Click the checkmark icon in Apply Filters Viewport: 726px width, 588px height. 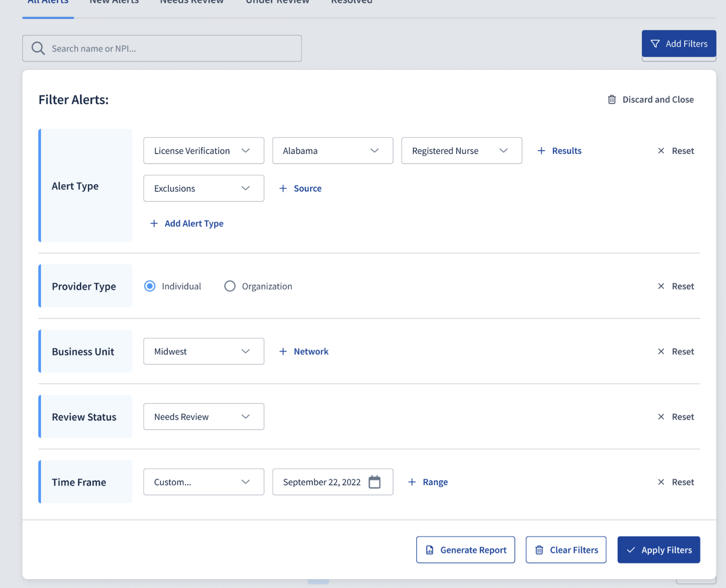(631, 550)
